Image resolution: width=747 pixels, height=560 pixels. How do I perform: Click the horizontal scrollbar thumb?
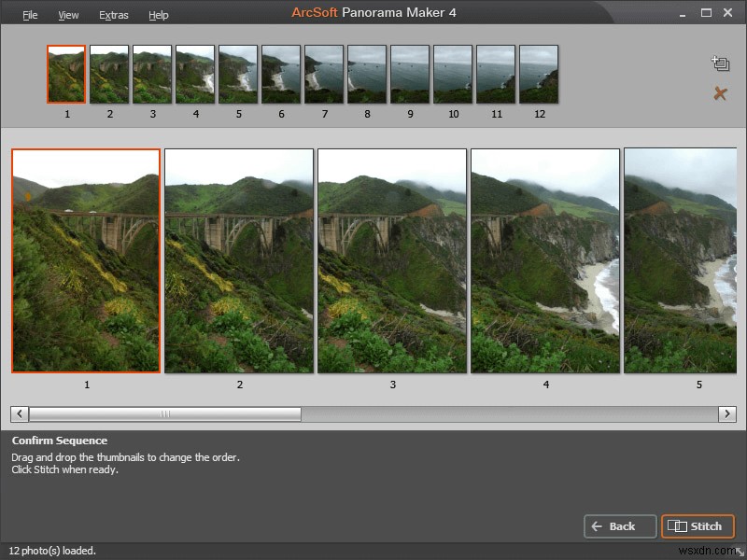[165, 413]
